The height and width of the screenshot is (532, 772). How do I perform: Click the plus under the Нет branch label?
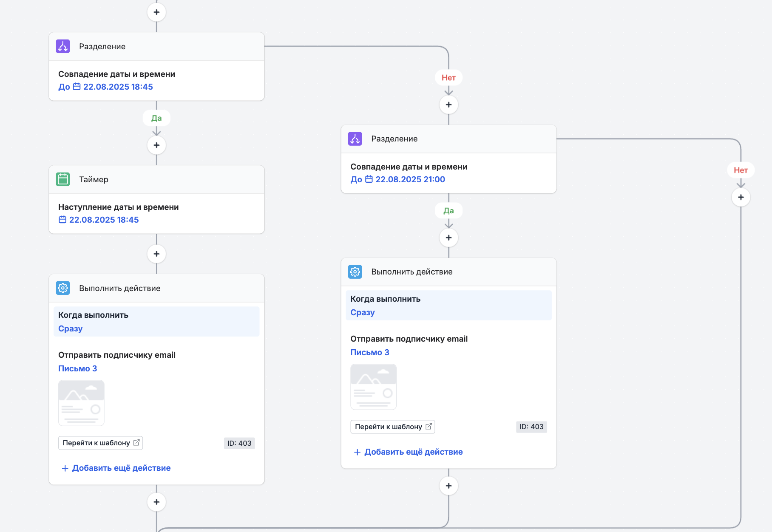(448, 105)
